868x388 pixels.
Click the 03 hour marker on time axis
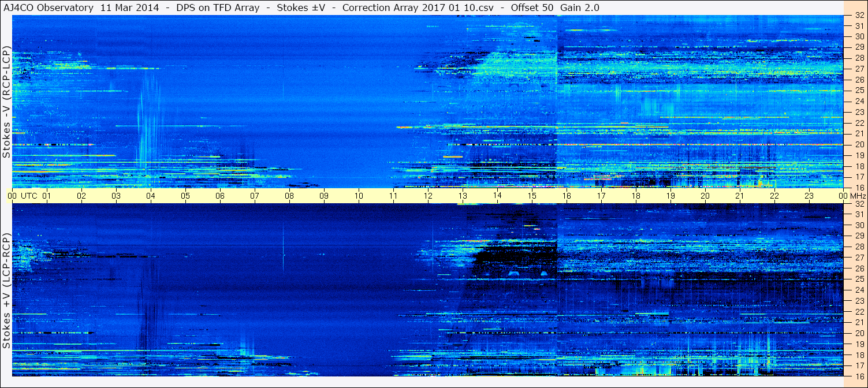tap(116, 196)
